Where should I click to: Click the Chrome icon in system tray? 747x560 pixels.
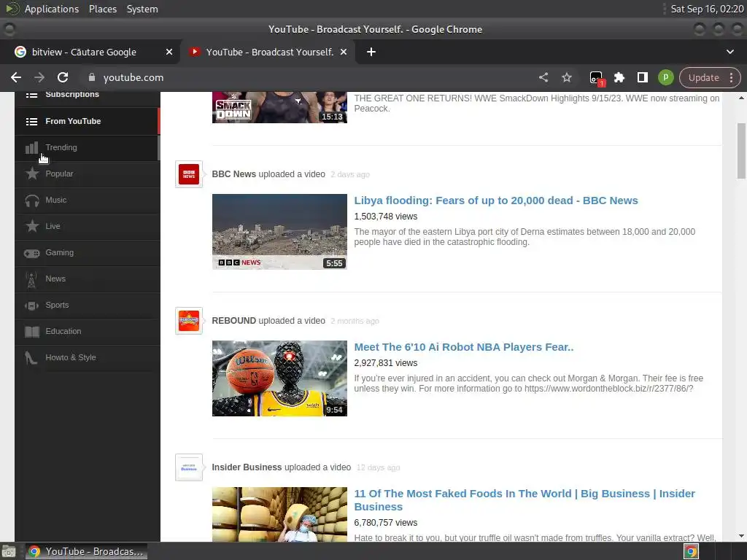click(691, 552)
